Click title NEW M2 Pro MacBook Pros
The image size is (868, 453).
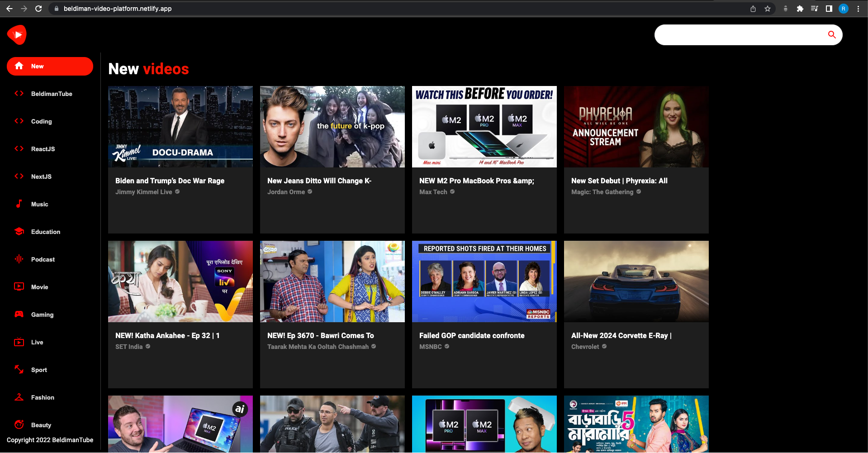477,181
